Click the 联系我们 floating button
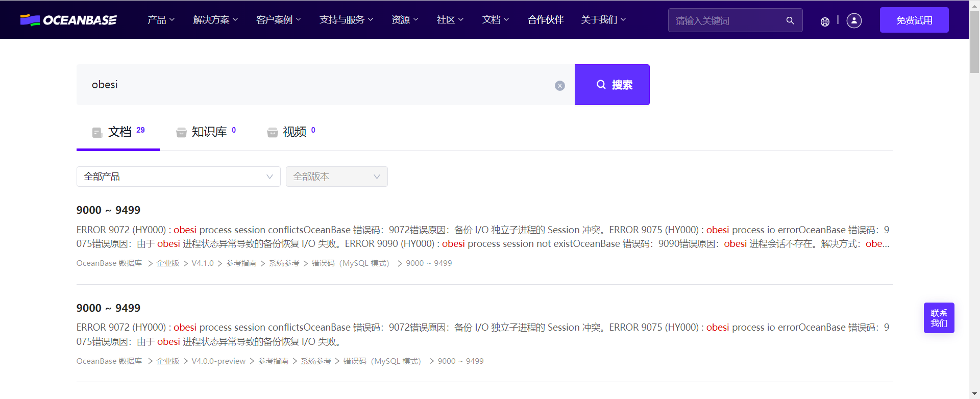Viewport: 980px width, 399px height. pos(939,318)
